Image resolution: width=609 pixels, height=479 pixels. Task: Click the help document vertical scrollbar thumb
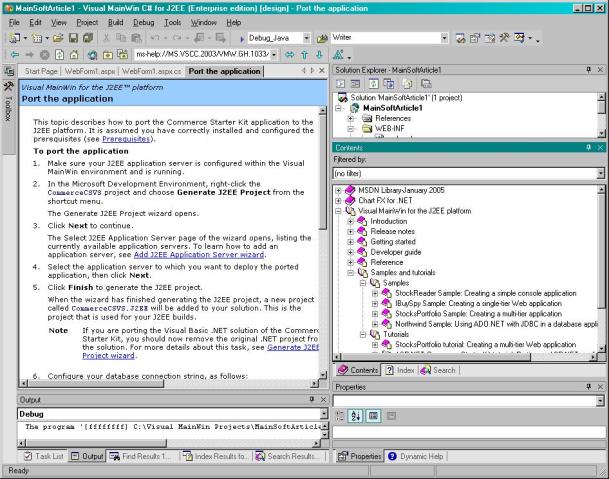(323, 173)
